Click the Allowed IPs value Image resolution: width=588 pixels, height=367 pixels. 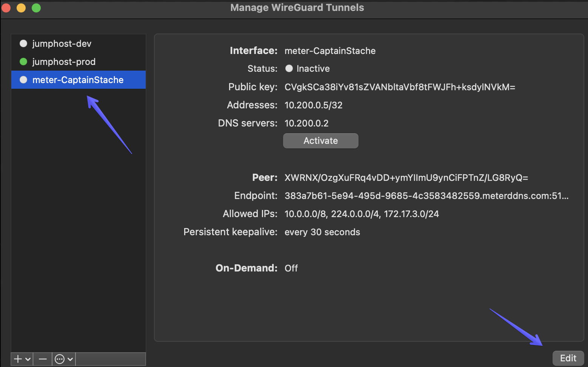(x=362, y=214)
